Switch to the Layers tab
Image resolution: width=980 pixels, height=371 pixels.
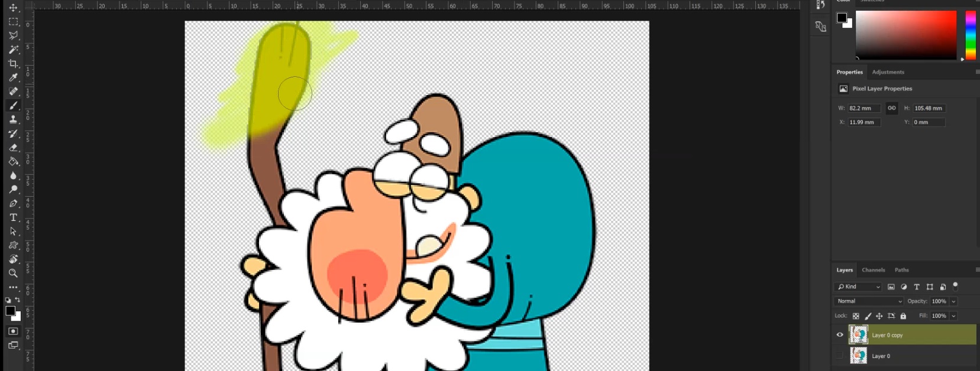point(845,270)
